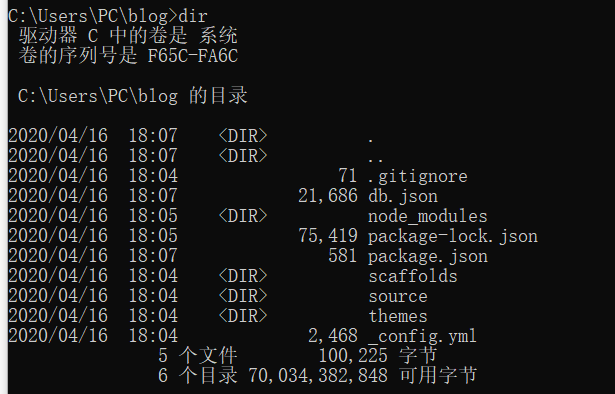Select the db.json file entry

(403, 196)
